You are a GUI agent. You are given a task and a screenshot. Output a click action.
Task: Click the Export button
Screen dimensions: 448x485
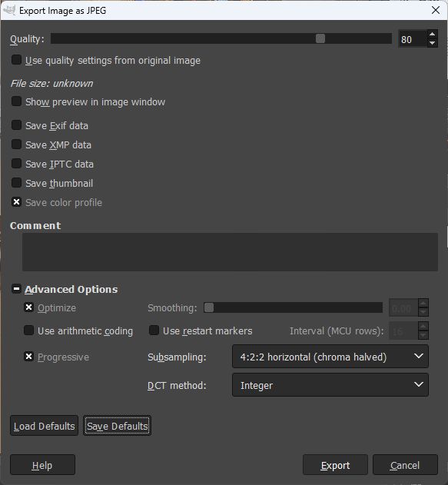(x=336, y=464)
